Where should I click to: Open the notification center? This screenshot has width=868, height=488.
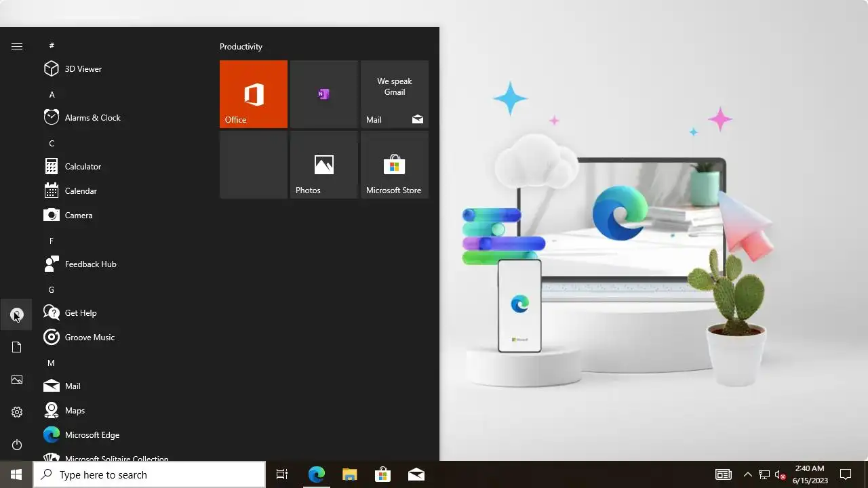[846, 474]
